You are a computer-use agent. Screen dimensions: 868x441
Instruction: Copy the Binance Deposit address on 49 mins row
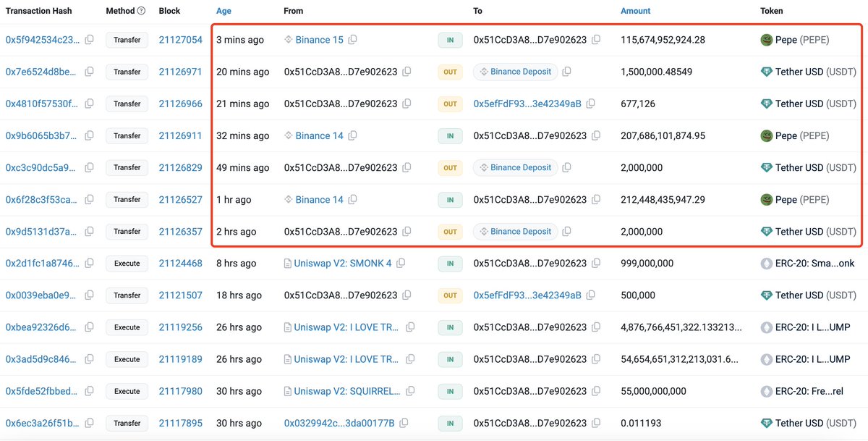pos(565,167)
